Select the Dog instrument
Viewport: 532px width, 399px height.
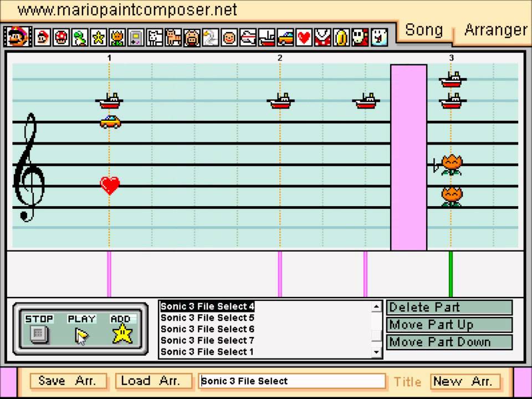(x=155, y=37)
